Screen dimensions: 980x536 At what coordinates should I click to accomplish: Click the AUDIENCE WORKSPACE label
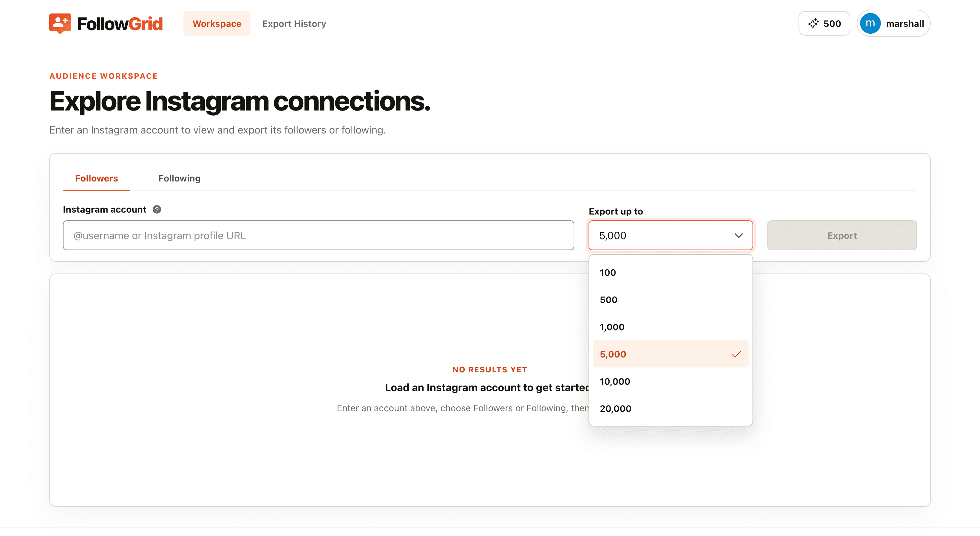pyautogui.click(x=103, y=76)
